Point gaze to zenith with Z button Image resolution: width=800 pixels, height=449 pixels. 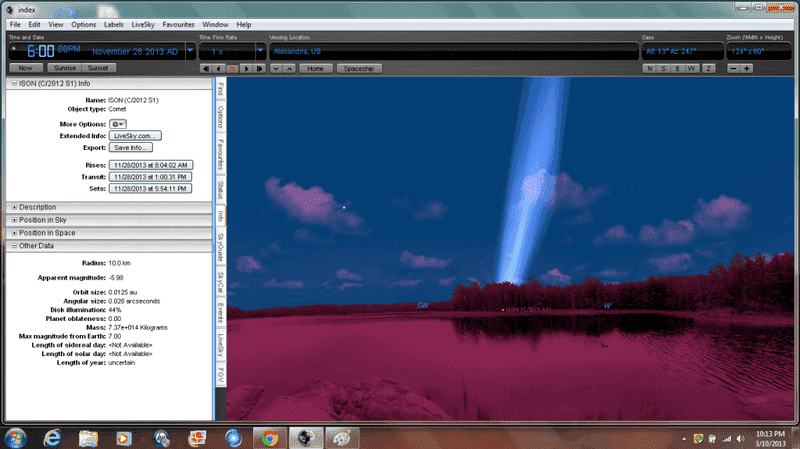pyautogui.click(x=709, y=68)
